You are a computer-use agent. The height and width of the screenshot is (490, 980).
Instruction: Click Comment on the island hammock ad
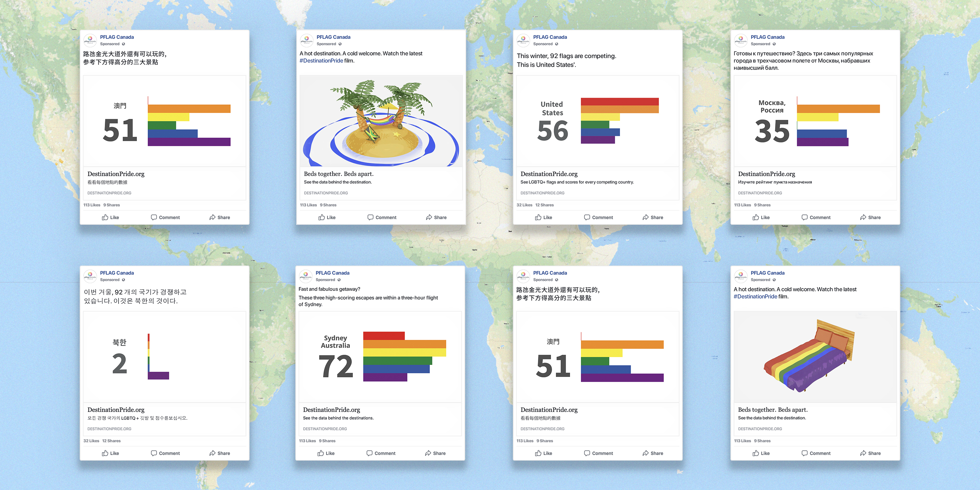coord(382,217)
